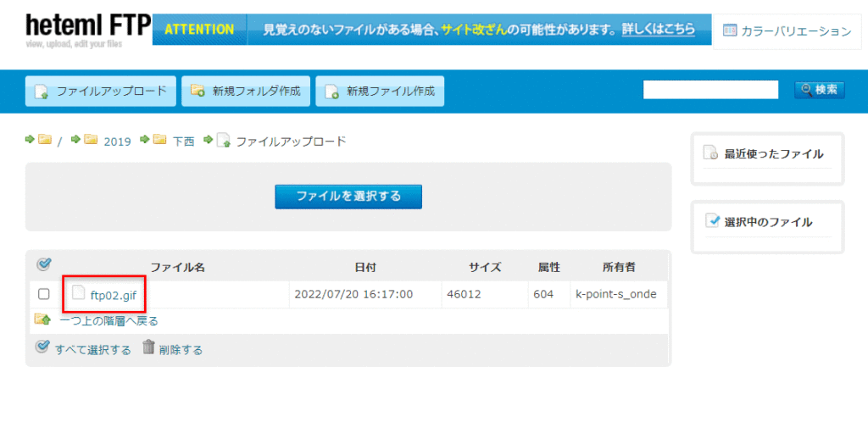This screenshot has height=422, width=868.
Task: Click the select-all check icon in table header
Action: (x=44, y=265)
